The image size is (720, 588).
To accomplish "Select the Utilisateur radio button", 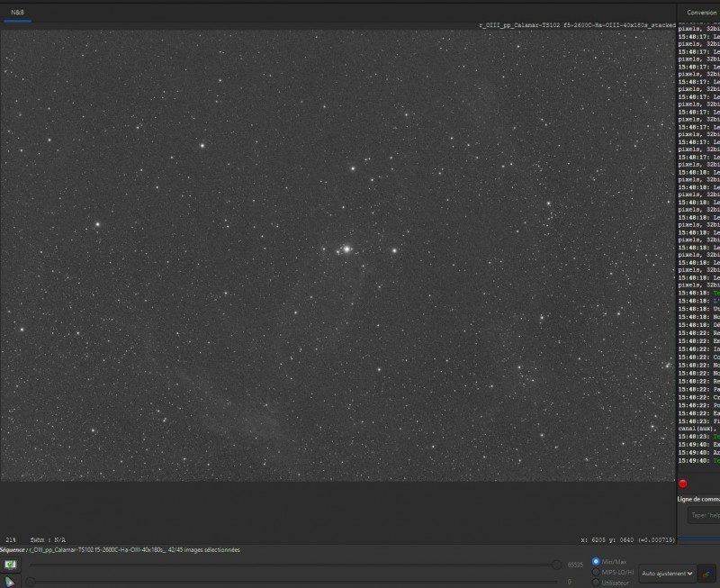I will coord(596,583).
